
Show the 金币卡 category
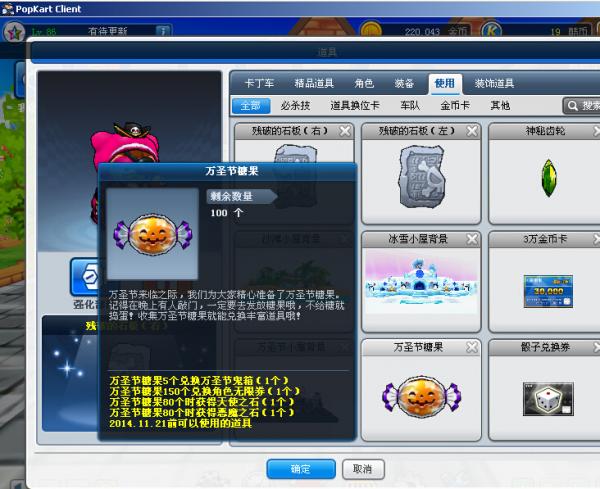pos(455,106)
